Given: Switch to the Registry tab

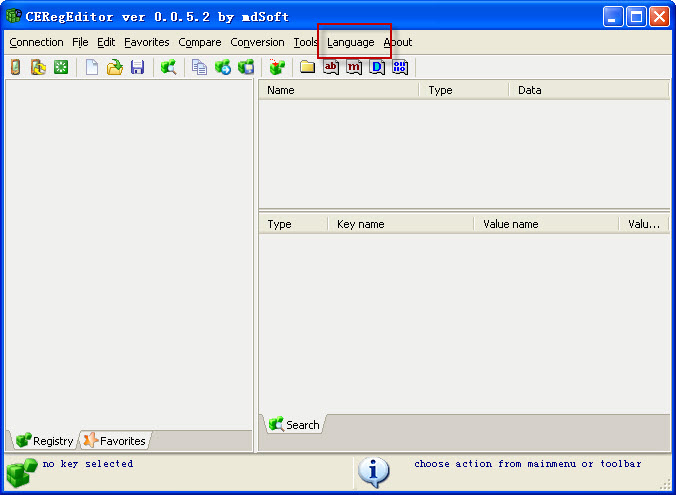Looking at the screenshot, I should click(45, 441).
